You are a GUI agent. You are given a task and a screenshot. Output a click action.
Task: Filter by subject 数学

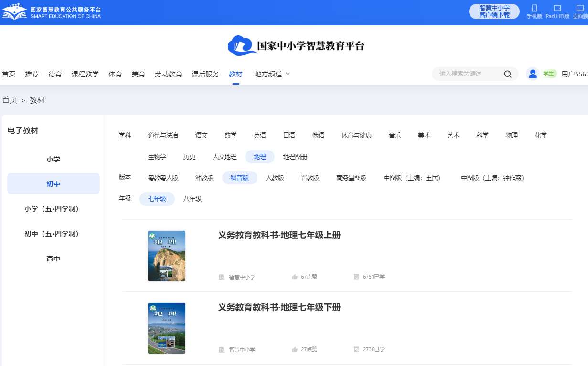coord(231,135)
